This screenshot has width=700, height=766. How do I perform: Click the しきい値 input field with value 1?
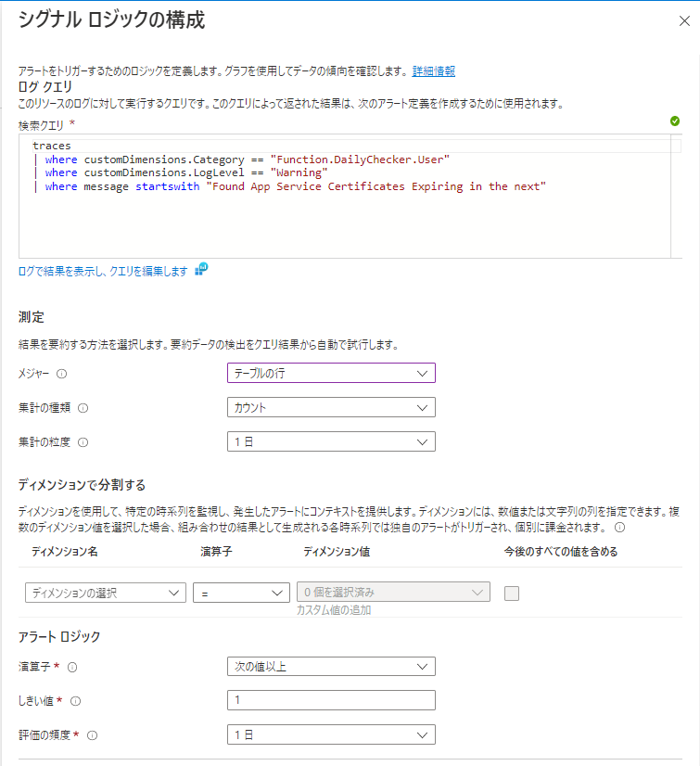point(331,700)
